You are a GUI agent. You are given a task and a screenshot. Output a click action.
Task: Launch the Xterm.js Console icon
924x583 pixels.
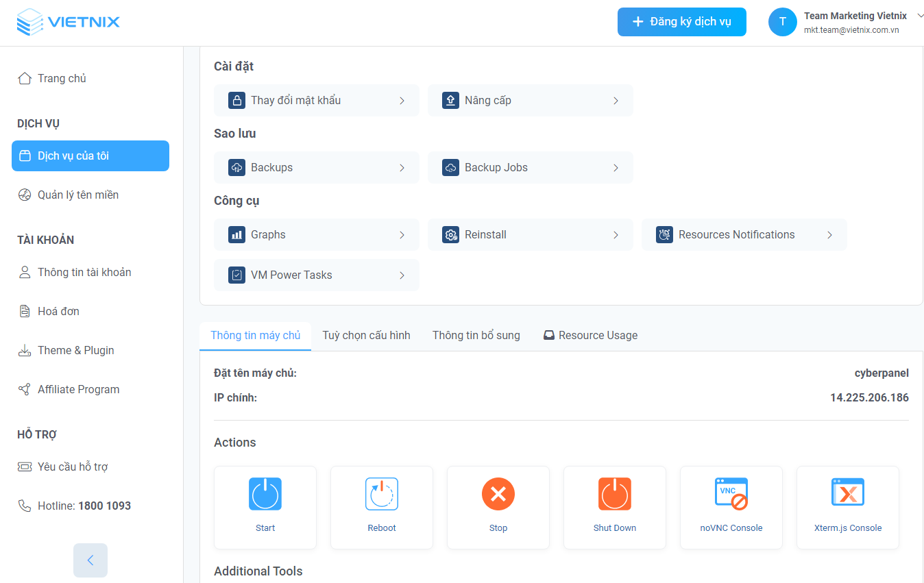point(848,492)
